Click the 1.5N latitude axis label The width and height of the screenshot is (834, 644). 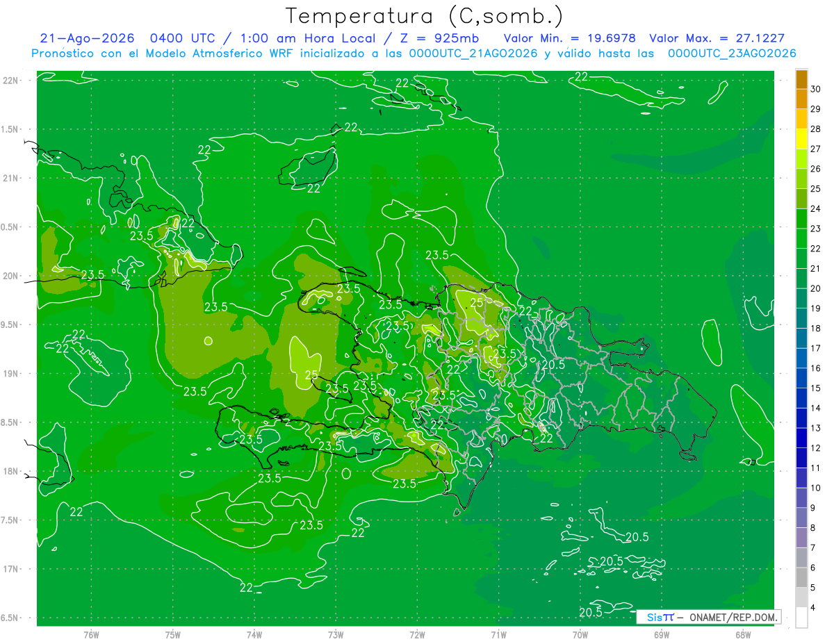click(x=10, y=129)
